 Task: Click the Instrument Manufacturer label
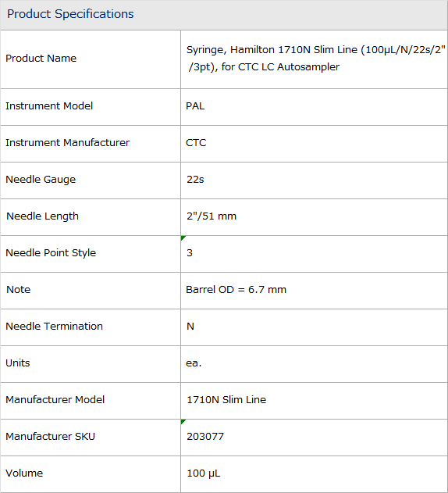tap(68, 143)
